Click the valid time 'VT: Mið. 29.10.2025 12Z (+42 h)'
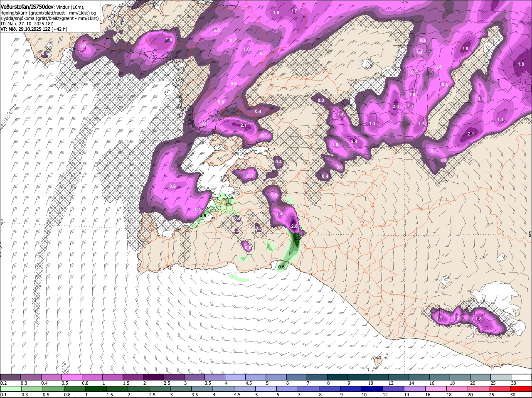Screen dimensions: 532x398 (34, 29)
